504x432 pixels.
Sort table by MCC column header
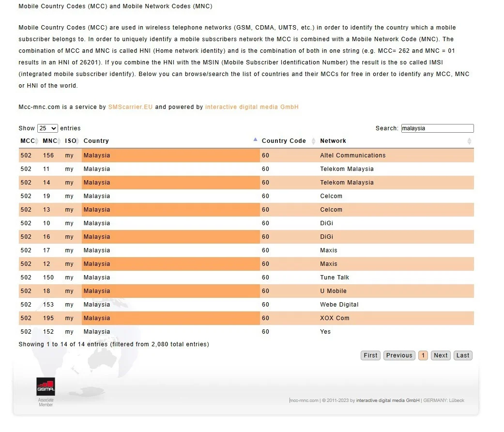[30, 141]
